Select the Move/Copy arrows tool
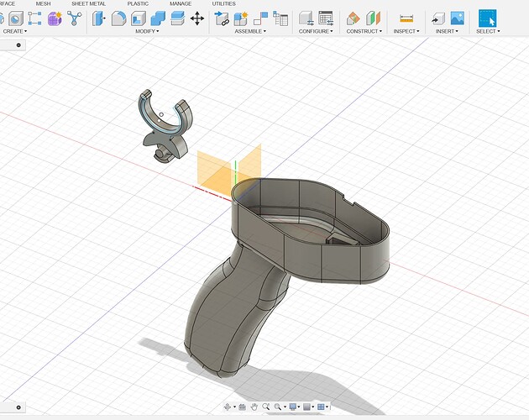The height and width of the screenshot is (420, 529). 197,18
